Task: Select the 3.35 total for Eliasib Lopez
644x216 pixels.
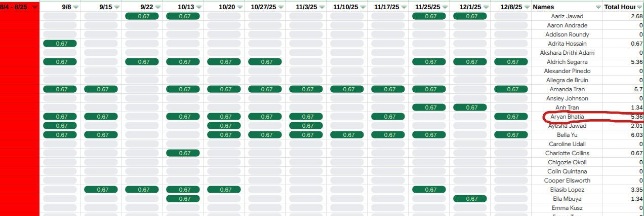Action: [x=624, y=190]
